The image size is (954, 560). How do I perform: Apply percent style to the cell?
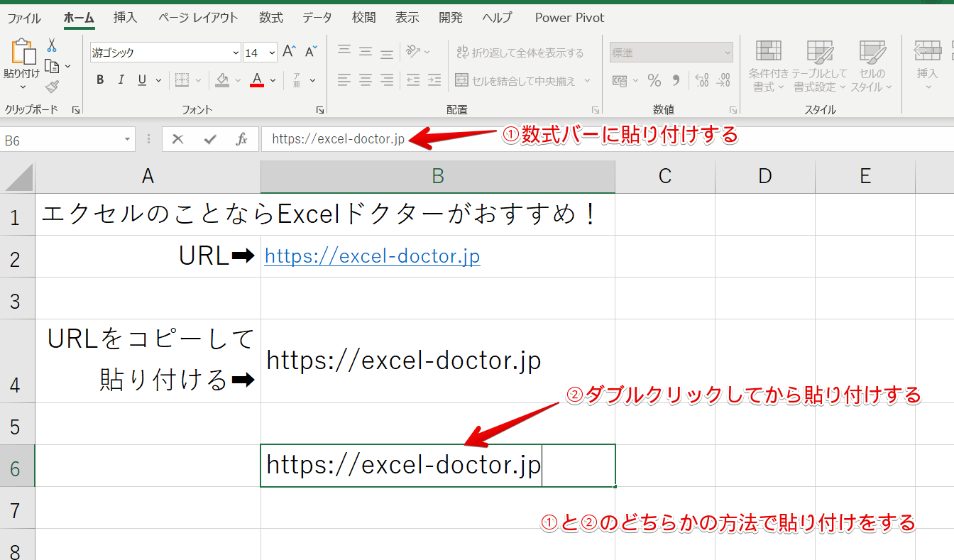[654, 80]
